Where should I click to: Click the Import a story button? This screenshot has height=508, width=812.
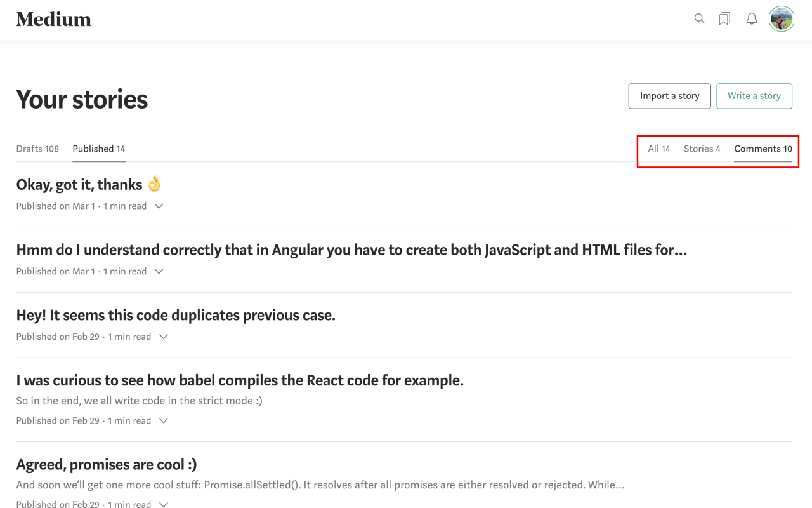[670, 96]
